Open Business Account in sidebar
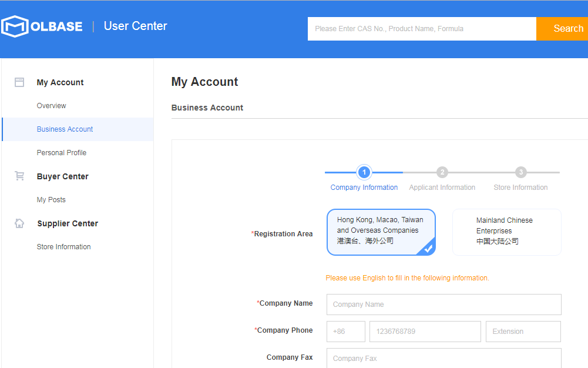 pos(78,129)
